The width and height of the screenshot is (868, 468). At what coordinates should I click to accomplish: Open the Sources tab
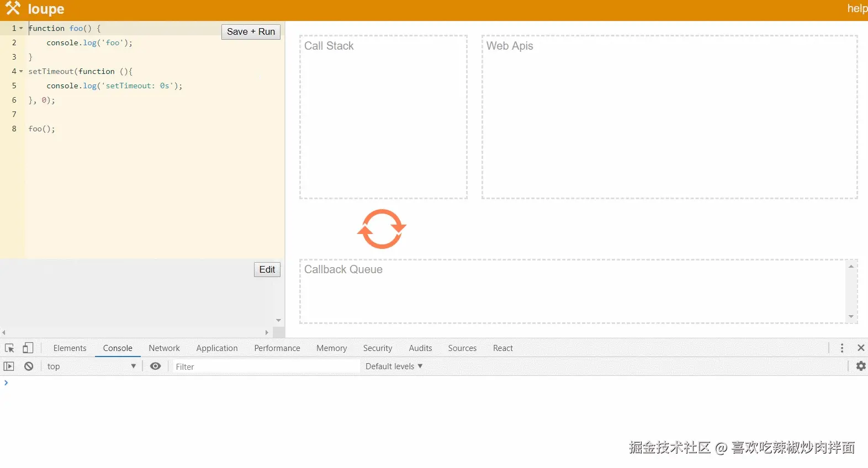click(462, 348)
